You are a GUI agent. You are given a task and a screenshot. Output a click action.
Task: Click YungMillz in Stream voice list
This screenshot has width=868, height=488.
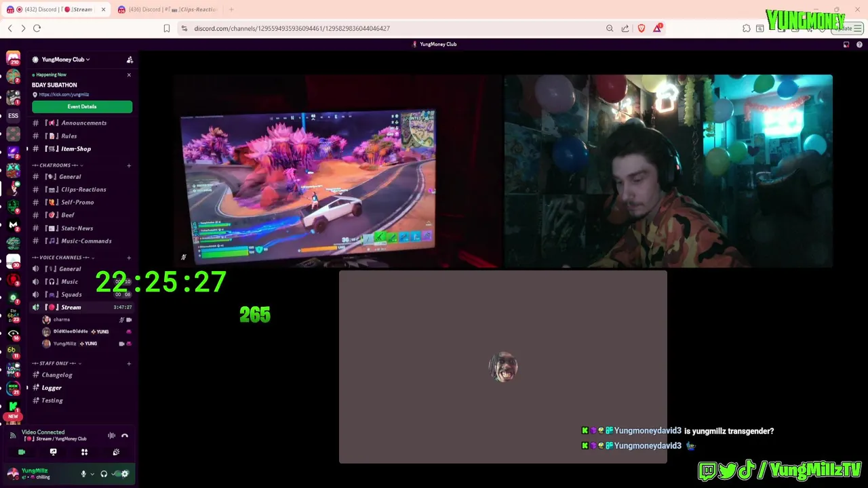point(87,344)
